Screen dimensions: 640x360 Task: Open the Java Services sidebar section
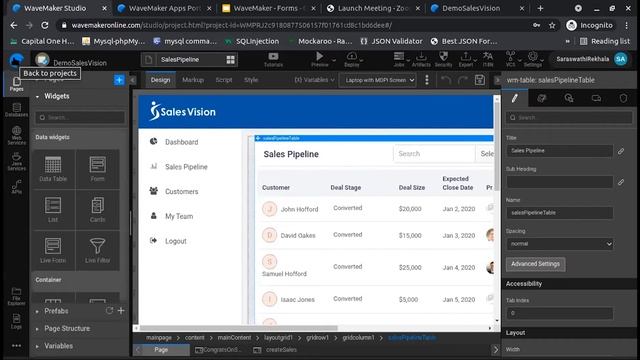tap(16, 161)
